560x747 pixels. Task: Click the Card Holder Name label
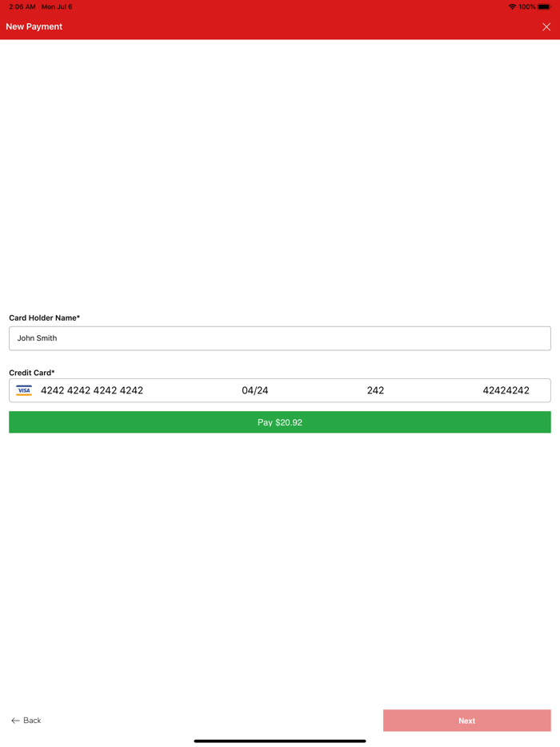tap(45, 318)
